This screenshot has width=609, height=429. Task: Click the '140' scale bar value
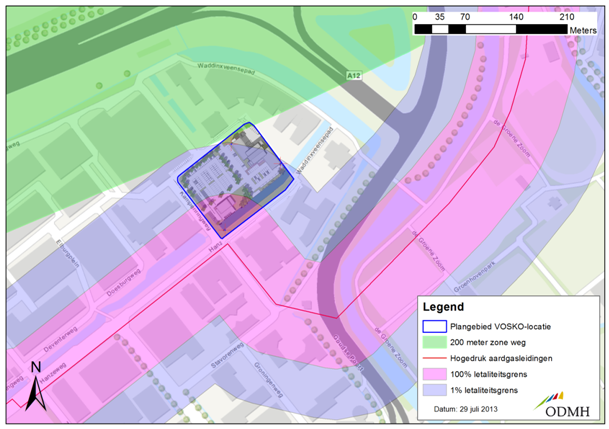point(516,17)
